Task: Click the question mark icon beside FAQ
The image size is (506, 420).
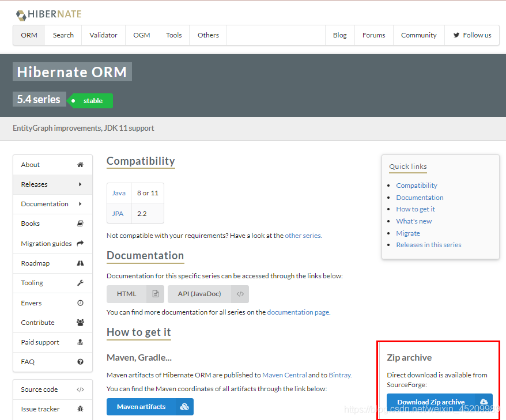Action: coord(80,362)
